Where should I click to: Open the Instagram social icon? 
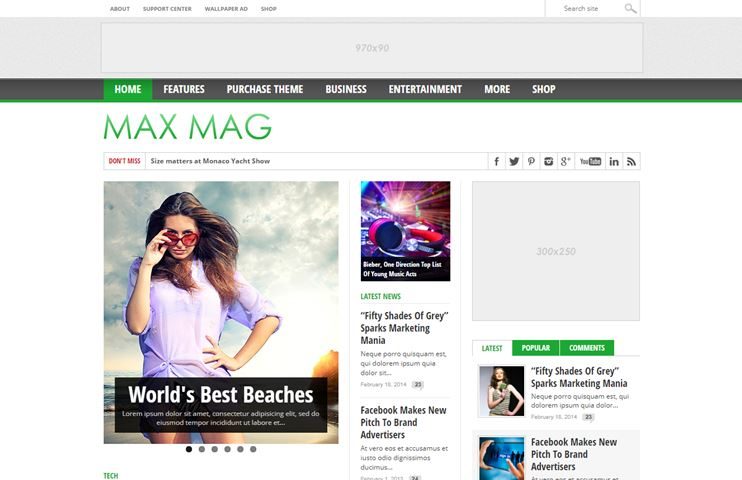point(548,161)
